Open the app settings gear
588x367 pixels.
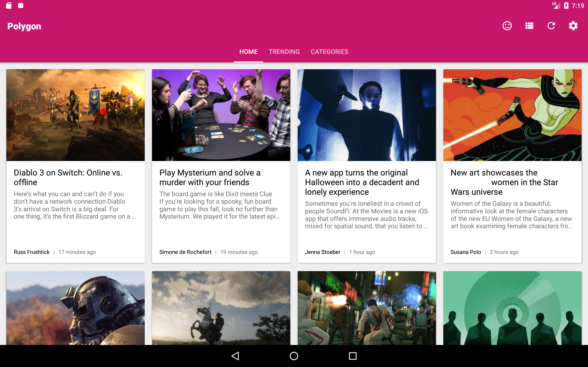click(x=573, y=25)
